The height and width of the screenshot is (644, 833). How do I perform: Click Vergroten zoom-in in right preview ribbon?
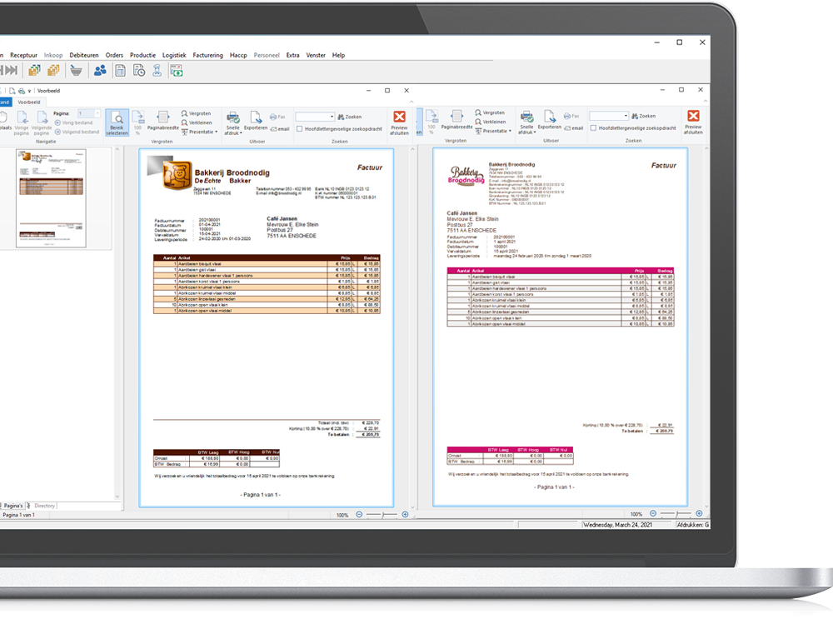point(490,112)
